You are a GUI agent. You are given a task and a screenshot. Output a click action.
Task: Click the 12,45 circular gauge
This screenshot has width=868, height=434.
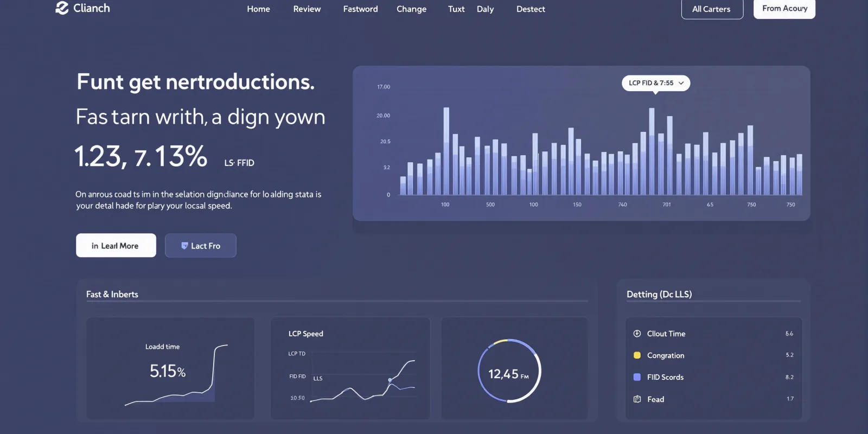[509, 371]
